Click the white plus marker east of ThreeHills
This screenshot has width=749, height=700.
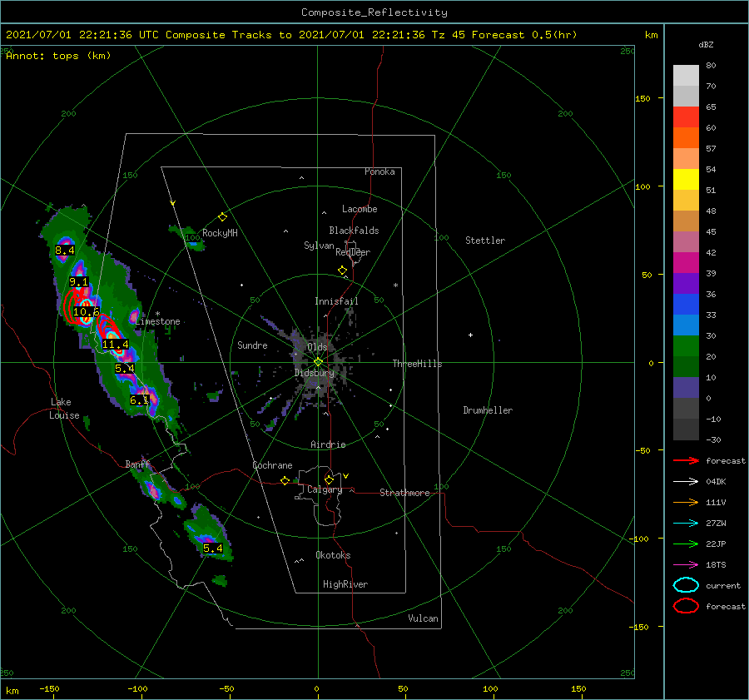(x=470, y=335)
